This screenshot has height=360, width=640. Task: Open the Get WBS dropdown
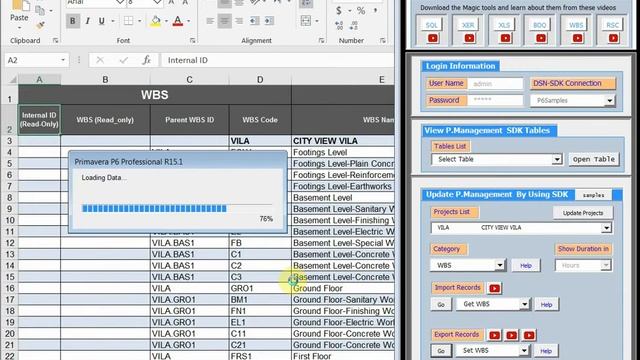(x=524, y=304)
